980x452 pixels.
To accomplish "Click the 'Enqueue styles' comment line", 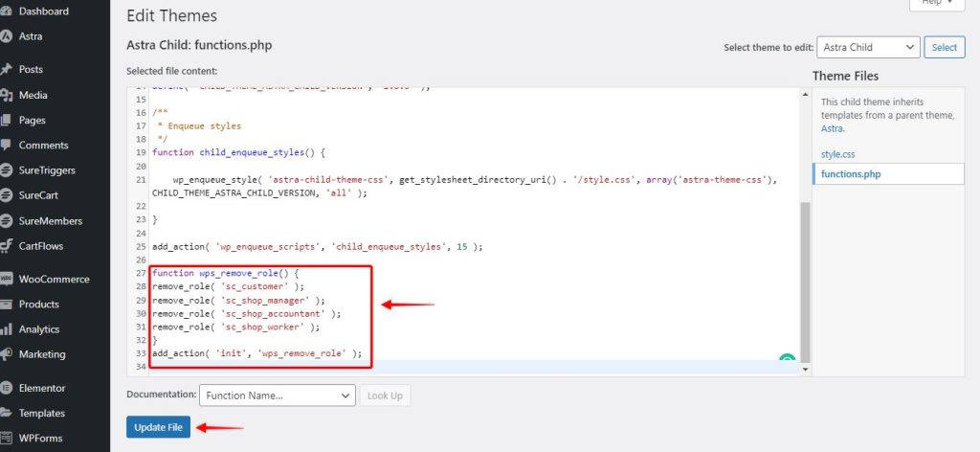I will (x=199, y=125).
